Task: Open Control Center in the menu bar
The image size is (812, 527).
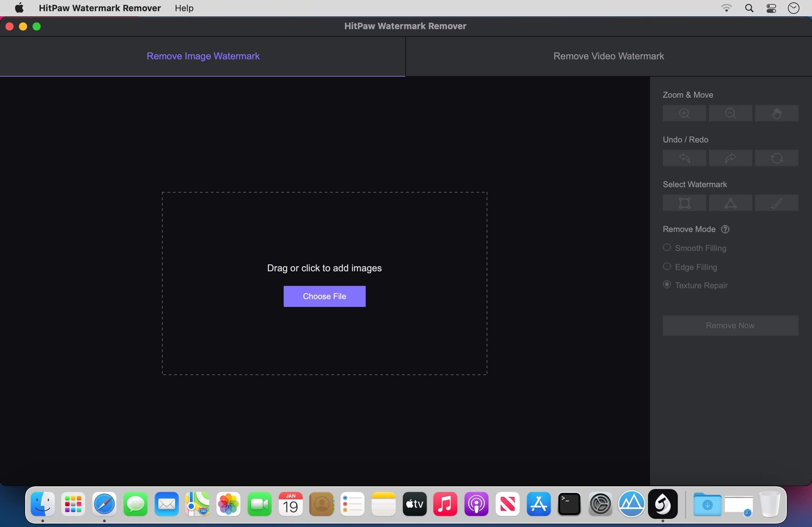Action: (x=771, y=8)
